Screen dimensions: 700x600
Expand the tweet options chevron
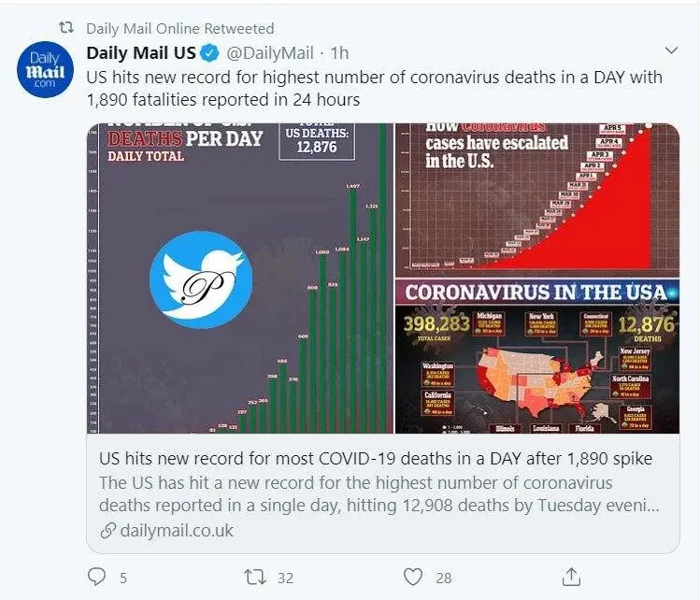pyautogui.click(x=670, y=50)
